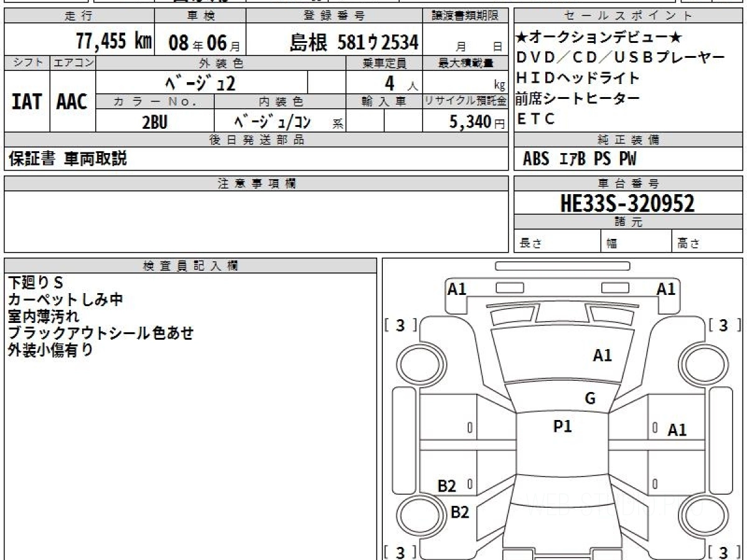Click the 登録番号 header cell
This screenshot has width=747, height=560.
[334, 17]
